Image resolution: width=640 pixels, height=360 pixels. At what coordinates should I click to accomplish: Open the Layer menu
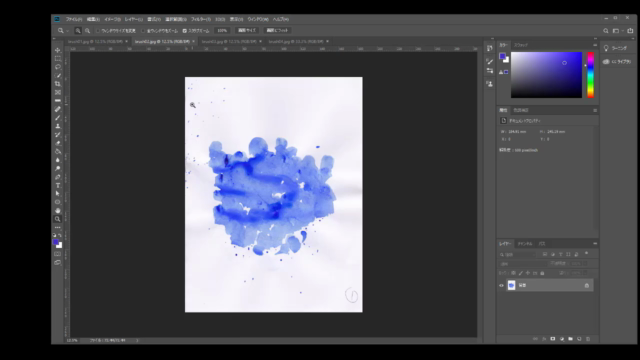(133, 19)
